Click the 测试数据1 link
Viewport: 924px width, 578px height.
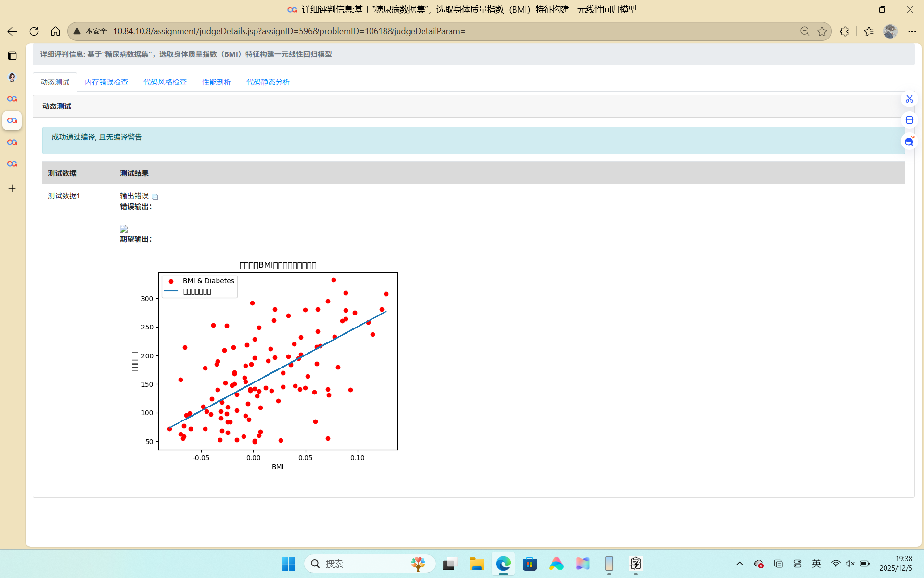(64, 196)
